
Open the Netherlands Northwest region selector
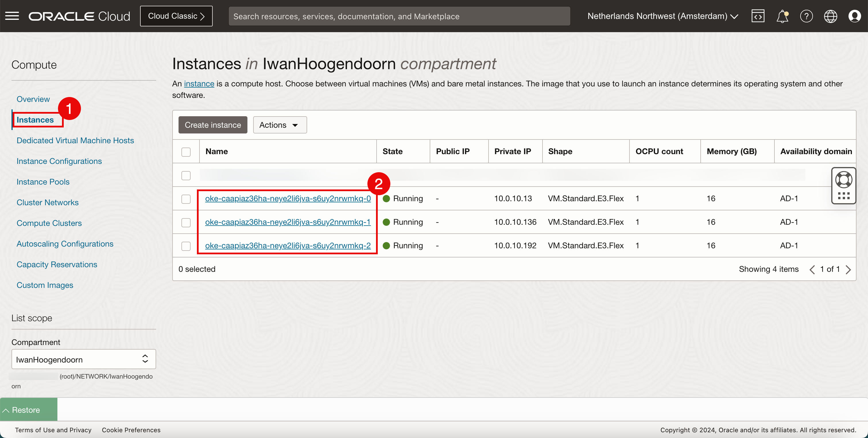[662, 16]
